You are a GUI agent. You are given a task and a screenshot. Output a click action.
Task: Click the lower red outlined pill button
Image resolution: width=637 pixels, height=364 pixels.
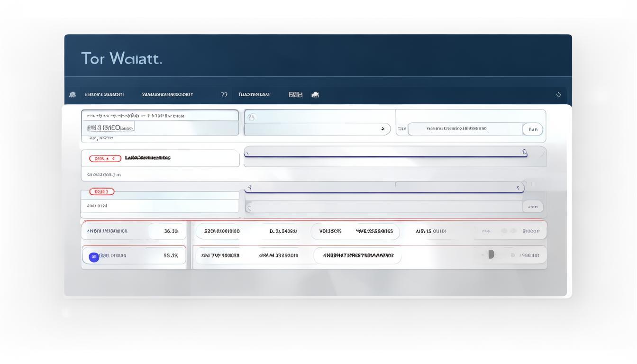click(x=101, y=191)
